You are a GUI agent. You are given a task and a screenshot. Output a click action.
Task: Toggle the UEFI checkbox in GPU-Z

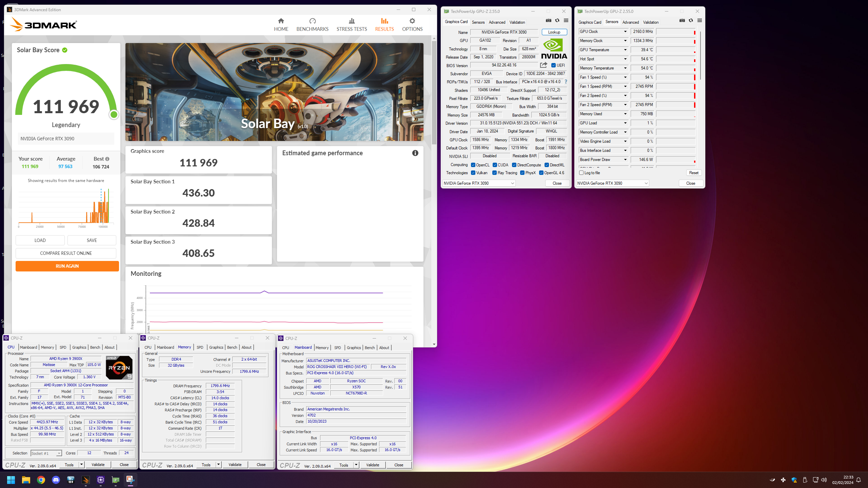pos(553,65)
